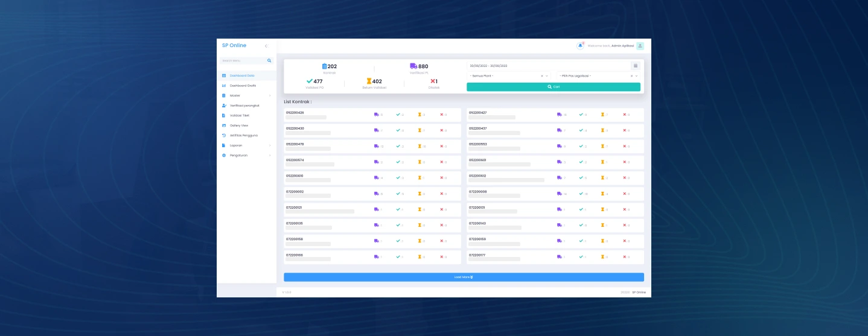
Task: Open contract card 052200612
Action: coord(555,178)
